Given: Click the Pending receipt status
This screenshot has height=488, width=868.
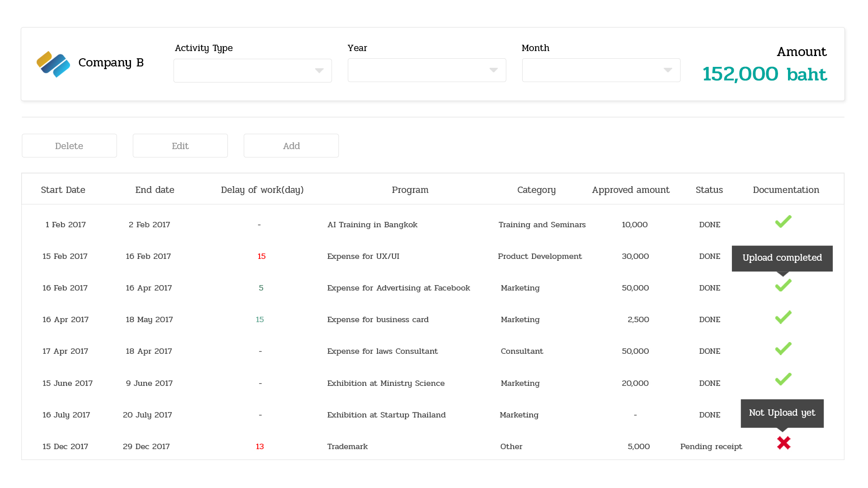Looking at the screenshot, I should [711, 446].
